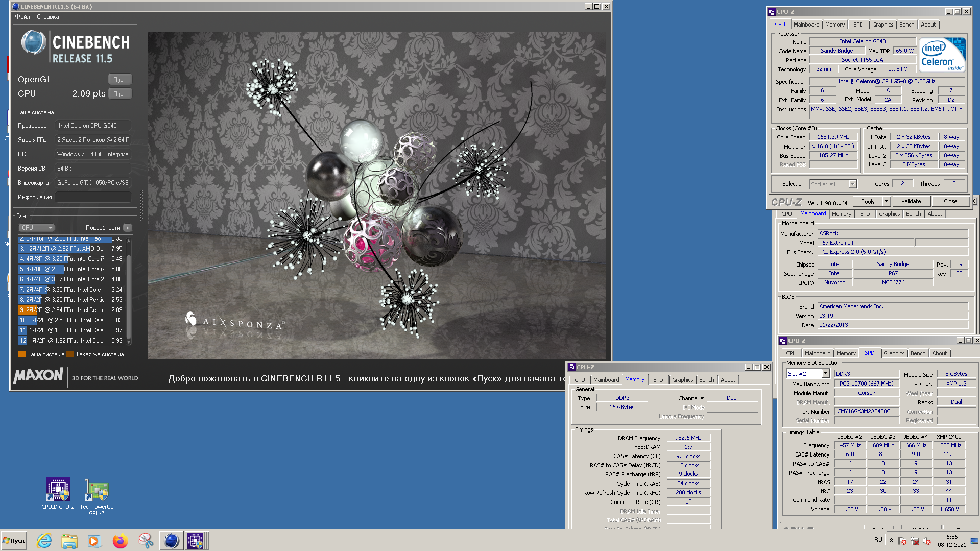Open the Файл menu in Cinebench

(x=22, y=17)
